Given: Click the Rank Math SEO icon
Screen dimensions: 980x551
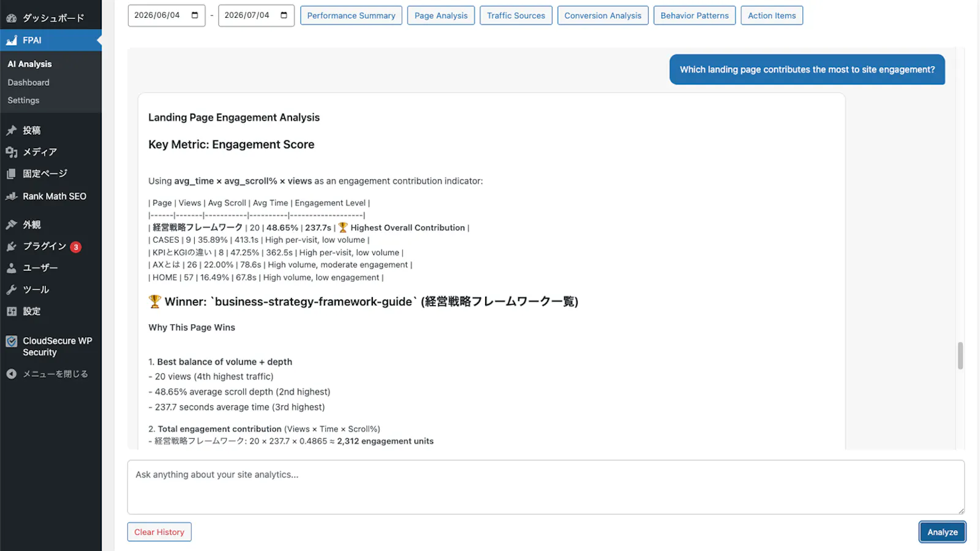Looking at the screenshot, I should point(11,197).
